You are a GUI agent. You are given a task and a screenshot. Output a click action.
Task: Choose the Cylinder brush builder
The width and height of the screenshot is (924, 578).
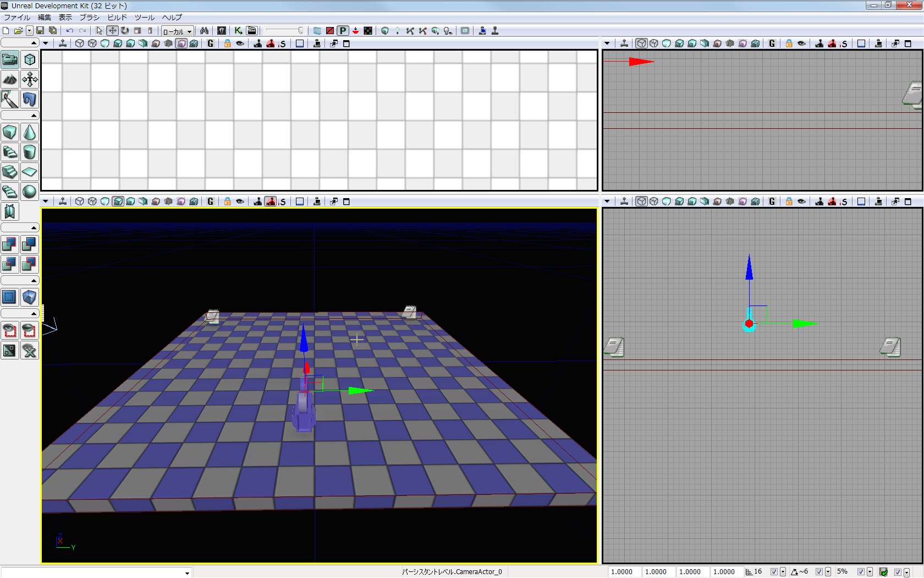(30, 152)
